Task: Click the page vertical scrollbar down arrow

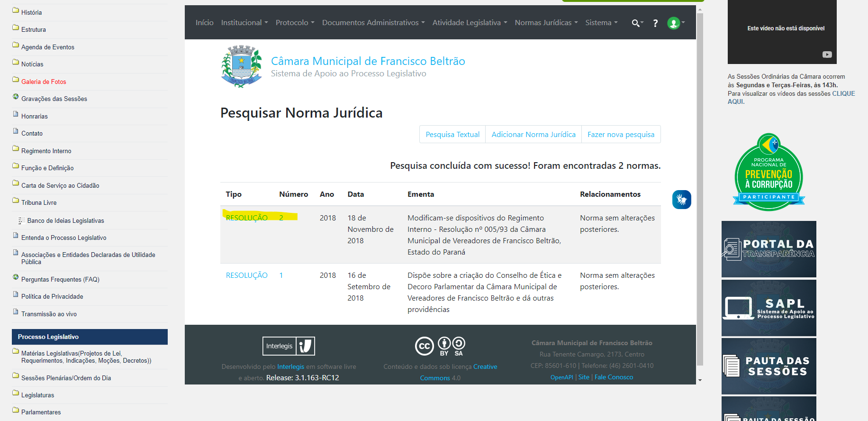Action: [x=700, y=380]
